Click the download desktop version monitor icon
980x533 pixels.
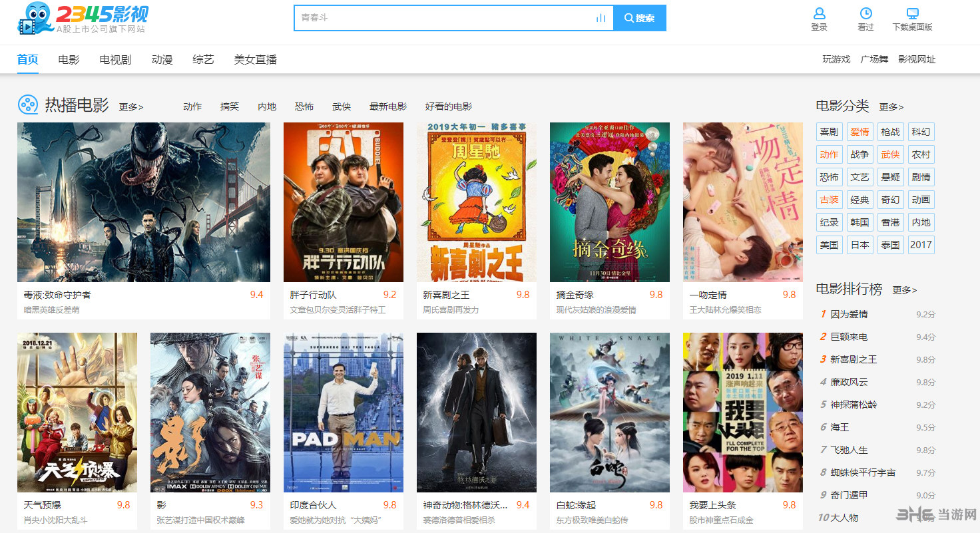pos(912,13)
